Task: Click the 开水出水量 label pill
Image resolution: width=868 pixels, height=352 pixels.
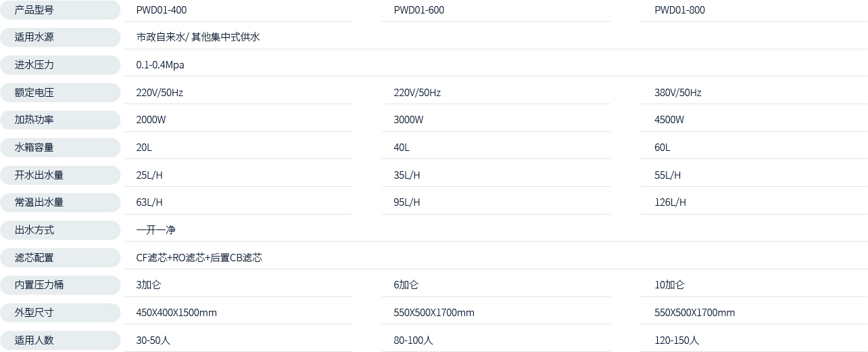Action: coord(59,175)
